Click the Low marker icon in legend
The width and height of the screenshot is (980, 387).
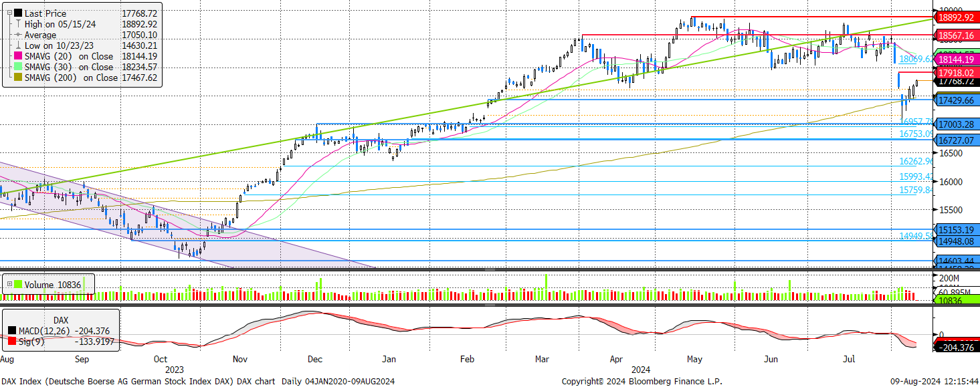[17, 45]
